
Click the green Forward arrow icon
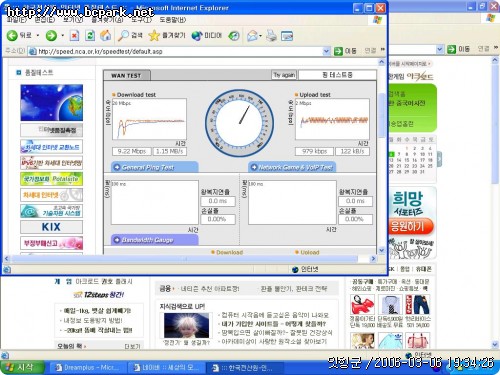(x=51, y=35)
